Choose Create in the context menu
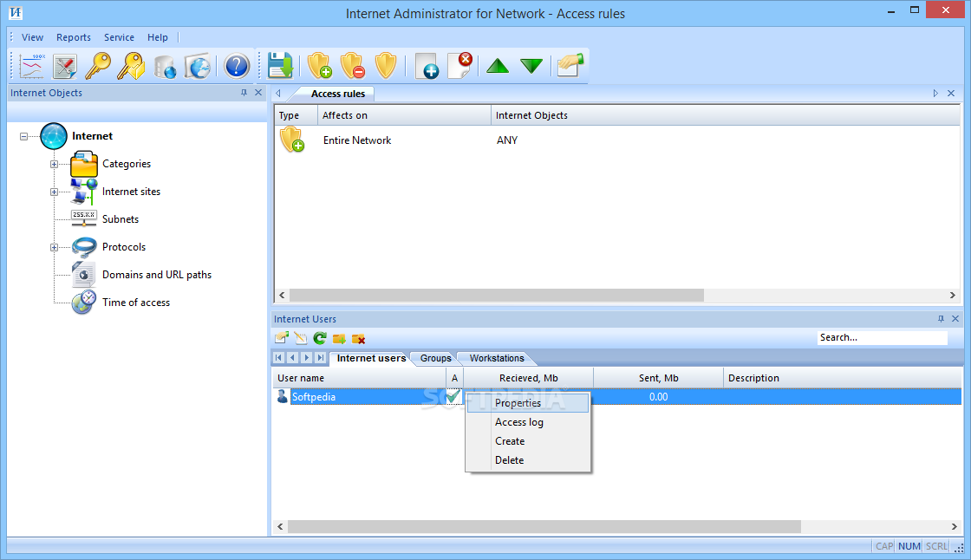The width and height of the screenshot is (971, 560). 528,441
